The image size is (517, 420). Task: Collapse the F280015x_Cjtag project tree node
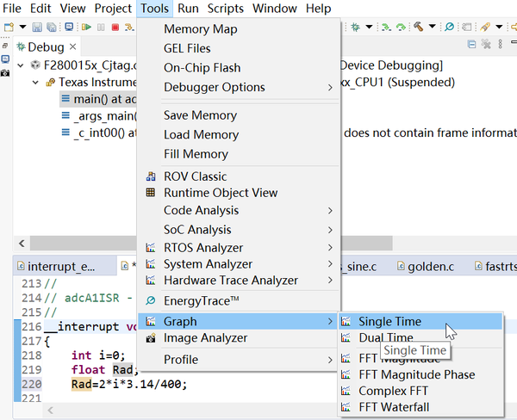[22, 65]
